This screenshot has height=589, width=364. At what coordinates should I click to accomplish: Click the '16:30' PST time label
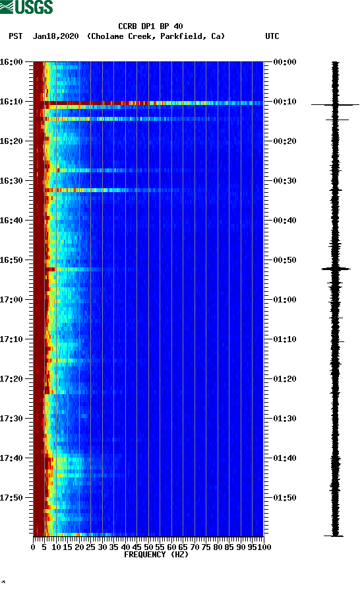[x=11, y=181]
